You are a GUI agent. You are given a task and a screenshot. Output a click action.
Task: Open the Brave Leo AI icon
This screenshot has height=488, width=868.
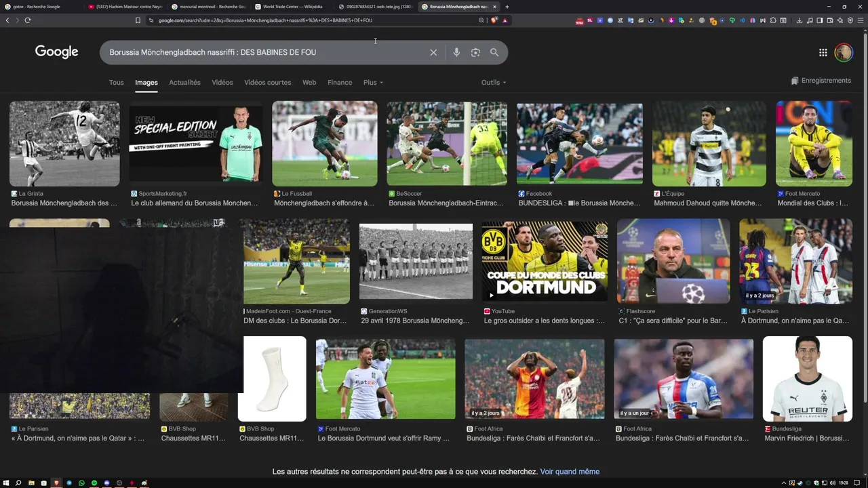point(840,20)
